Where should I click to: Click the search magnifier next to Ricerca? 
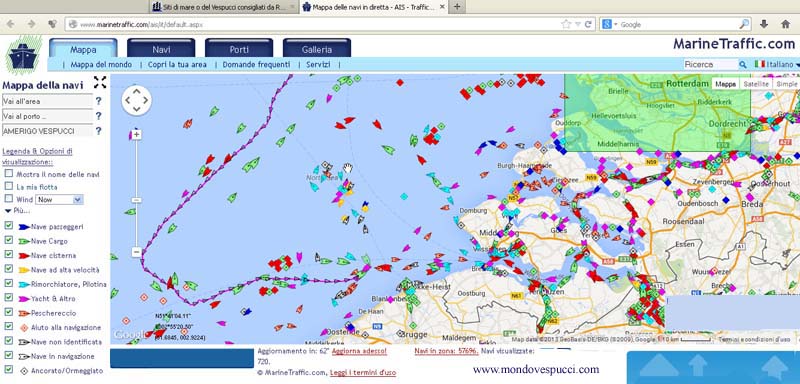pyautogui.click(x=743, y=65)
